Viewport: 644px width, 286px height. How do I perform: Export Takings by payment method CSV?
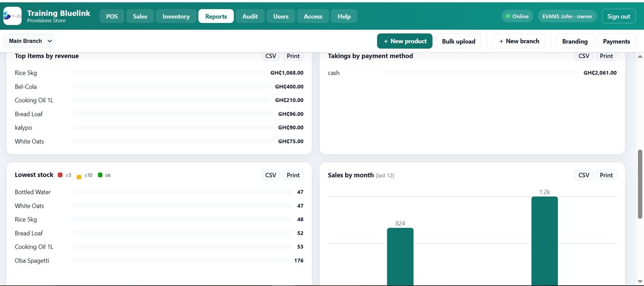click(x=584, y=56)
